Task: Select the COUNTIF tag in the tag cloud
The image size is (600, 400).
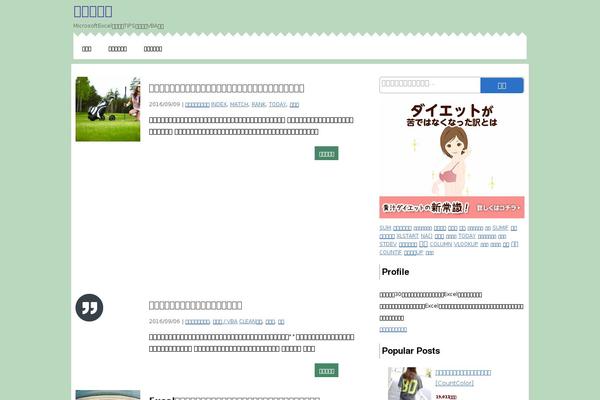Action: [391, 253]
